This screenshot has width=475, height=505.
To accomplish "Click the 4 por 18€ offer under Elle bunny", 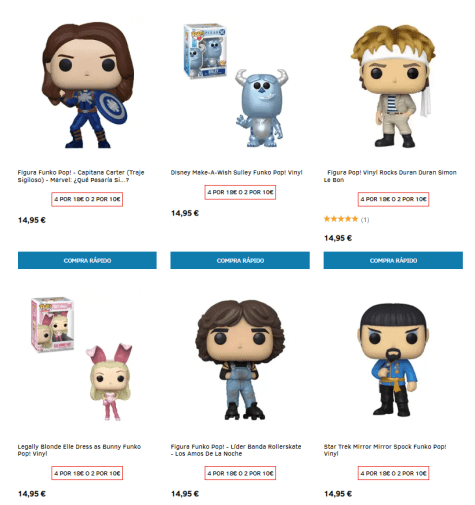I will [87, 473].
